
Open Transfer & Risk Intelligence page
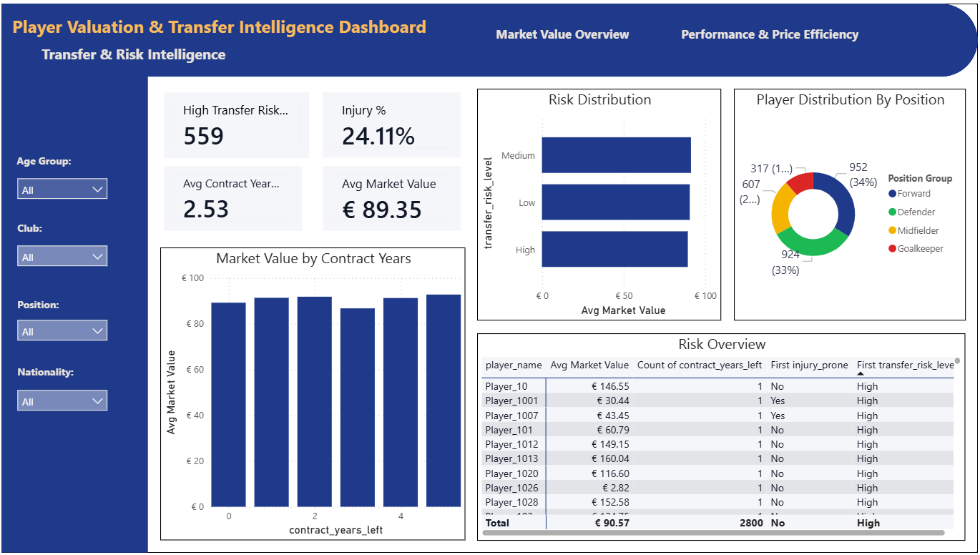[x=134, y=54]
